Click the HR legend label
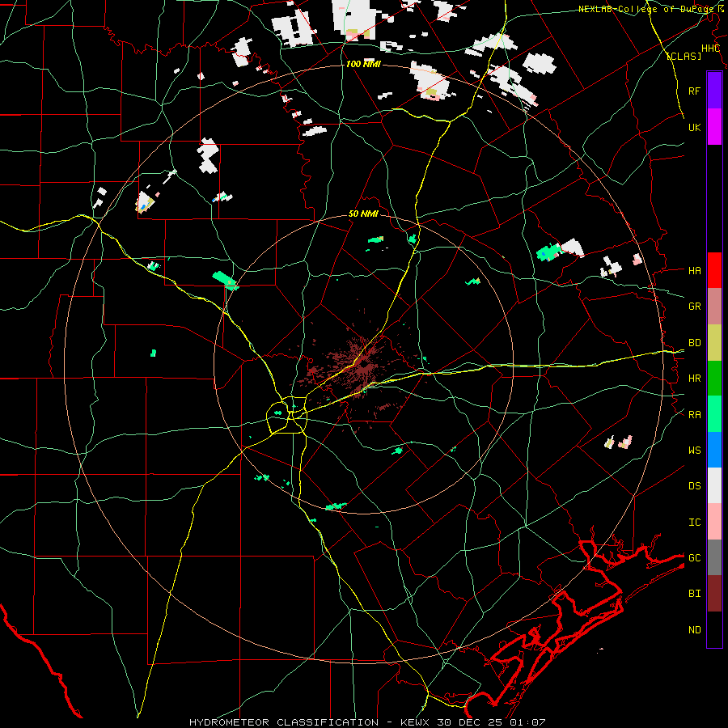 click(694, 379)
